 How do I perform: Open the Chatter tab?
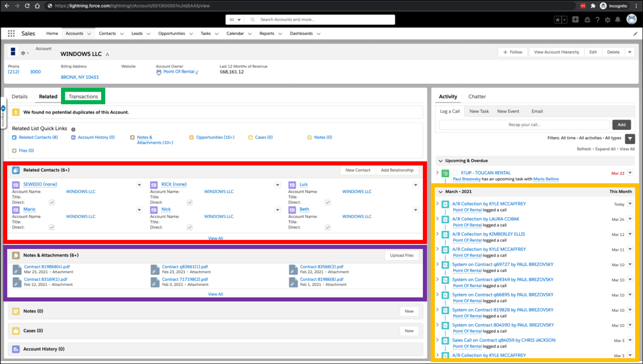[477, 97]
